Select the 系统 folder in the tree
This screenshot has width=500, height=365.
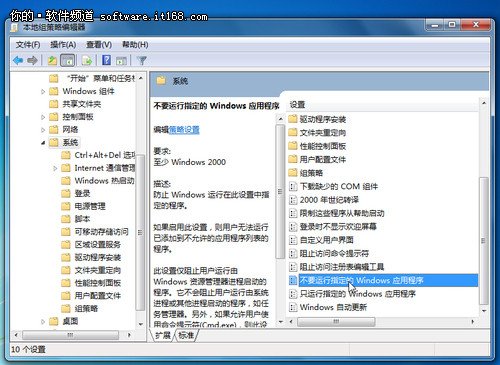click(70, 142)
